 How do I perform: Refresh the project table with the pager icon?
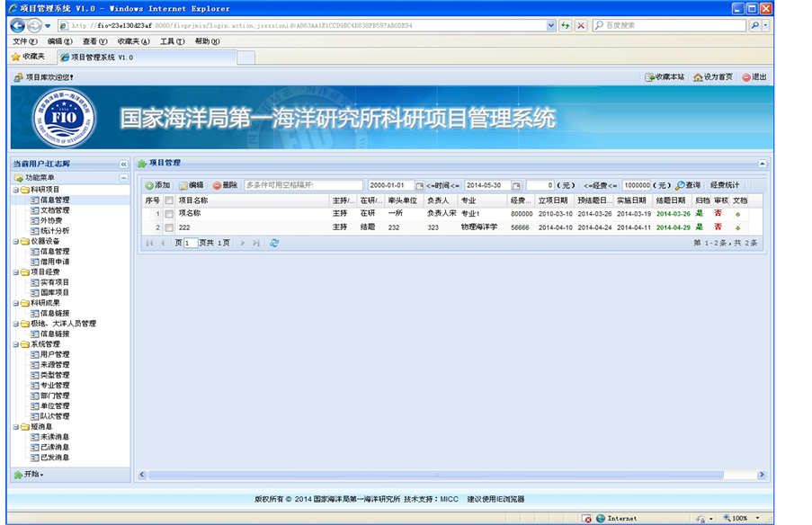pyautogui.click(x=274, y=243)
